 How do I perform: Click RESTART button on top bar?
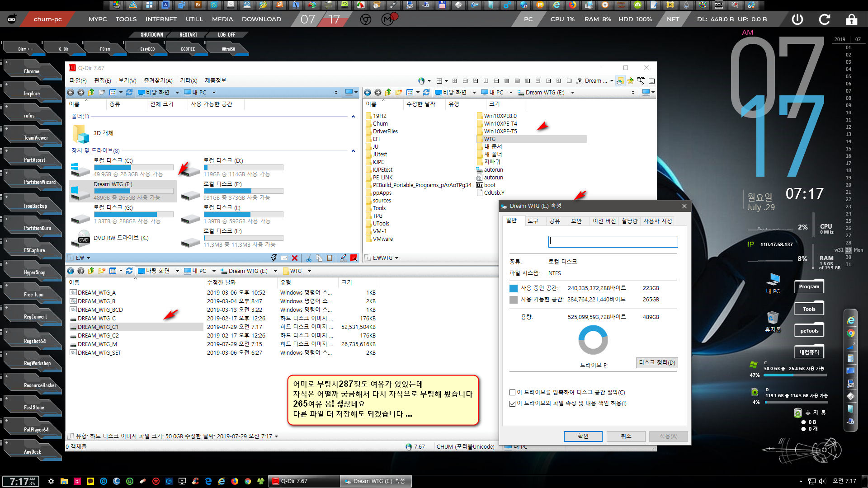[188, 35]
